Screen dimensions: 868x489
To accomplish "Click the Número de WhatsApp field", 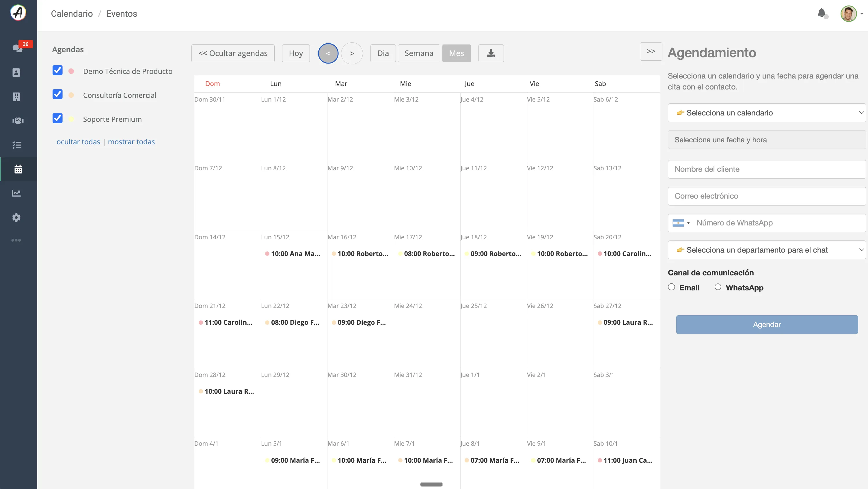I will [779, 223].
